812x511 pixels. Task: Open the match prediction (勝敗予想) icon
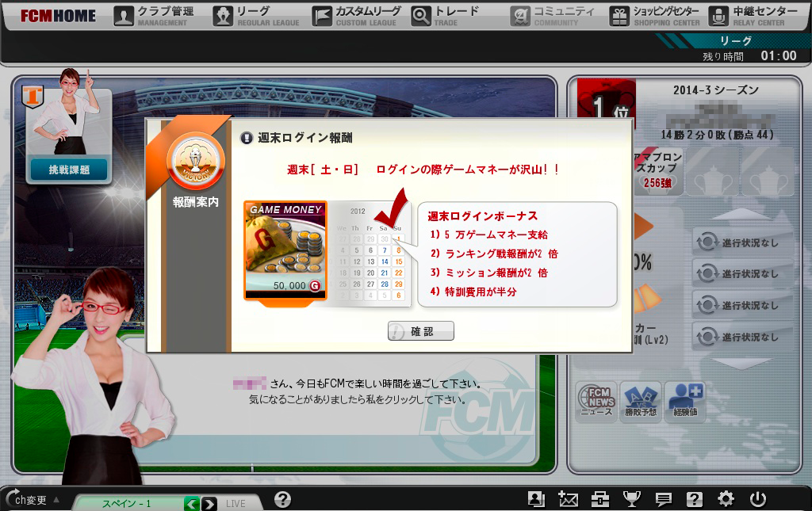(x=641, y=401)
